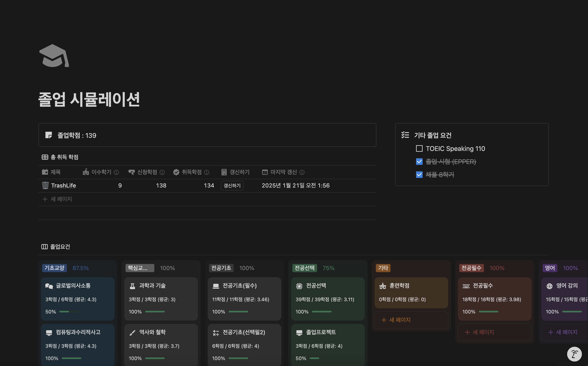Open the 전공선택 39학점 card

(x=328, y=299)
